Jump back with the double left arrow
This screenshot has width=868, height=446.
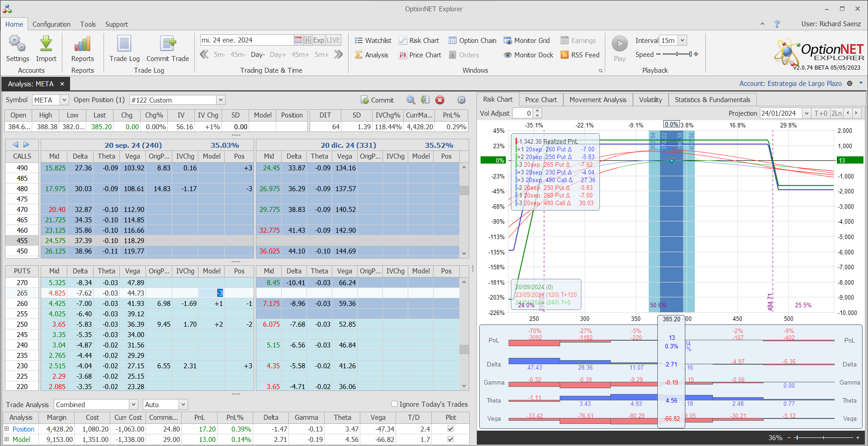204,55
